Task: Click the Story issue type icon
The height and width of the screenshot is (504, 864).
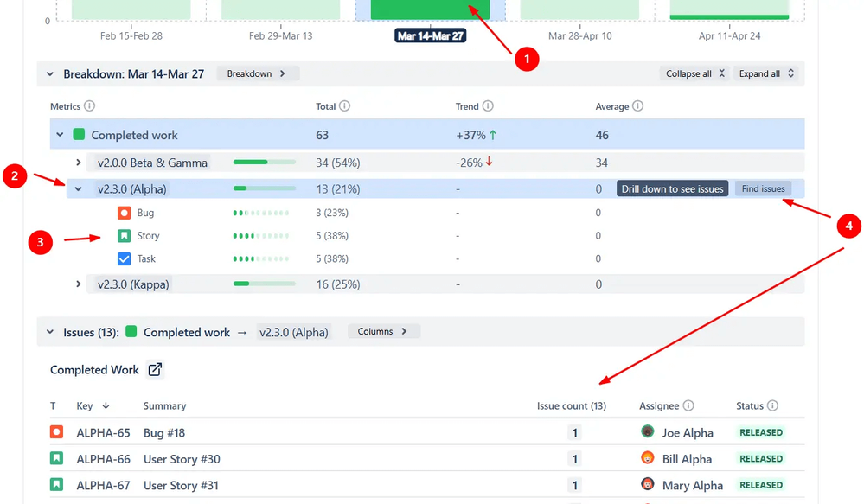Action: click(124, 236)
